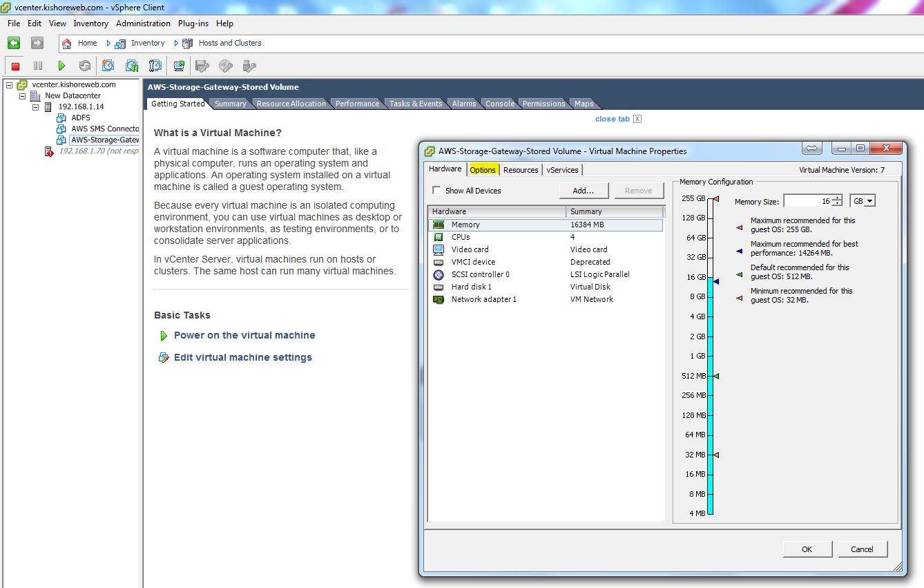Click the Revert to Snapshot toolbar icon
924x588 pixels.
(131, 66)
